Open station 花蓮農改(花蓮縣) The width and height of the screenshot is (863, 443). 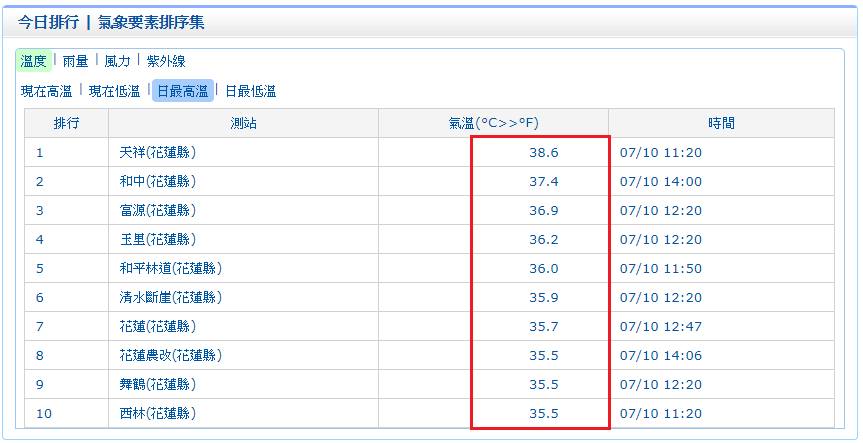click(171, 356)
